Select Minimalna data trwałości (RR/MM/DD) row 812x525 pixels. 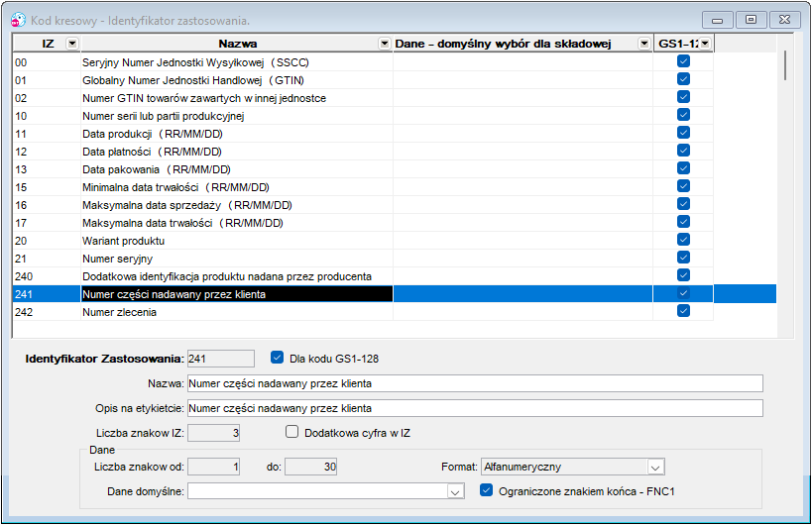click(x=363, y=188)
